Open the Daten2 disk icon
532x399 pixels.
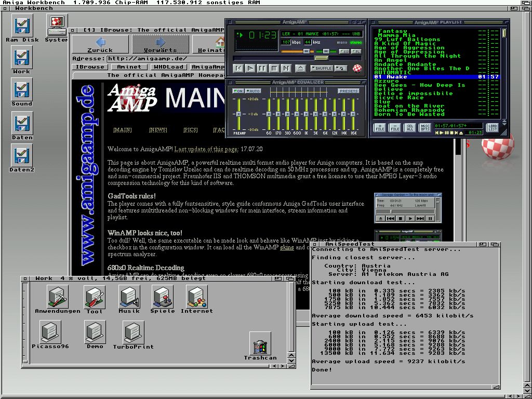click(x=22, y=155)
